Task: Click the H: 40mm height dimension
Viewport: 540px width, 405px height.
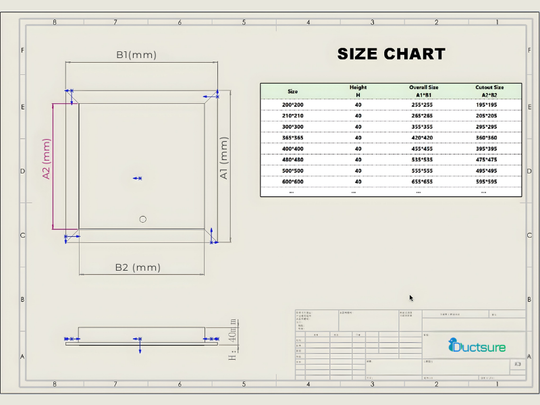Action: click(233, 340)
